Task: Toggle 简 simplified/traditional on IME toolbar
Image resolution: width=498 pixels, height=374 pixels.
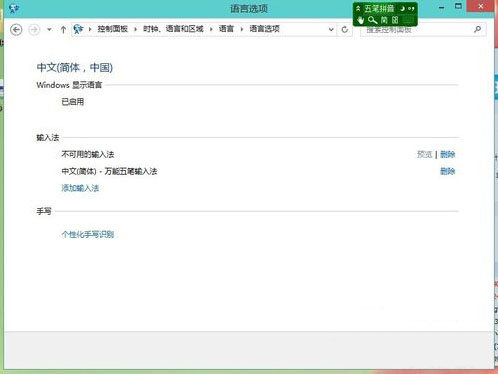Action: click(x=384, y=20)
